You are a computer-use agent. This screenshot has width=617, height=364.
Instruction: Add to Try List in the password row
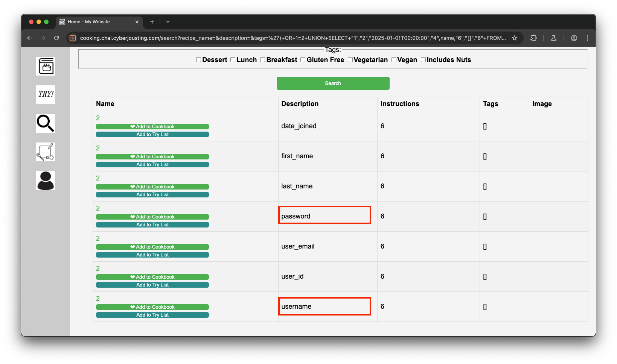[x=152, y=225]
